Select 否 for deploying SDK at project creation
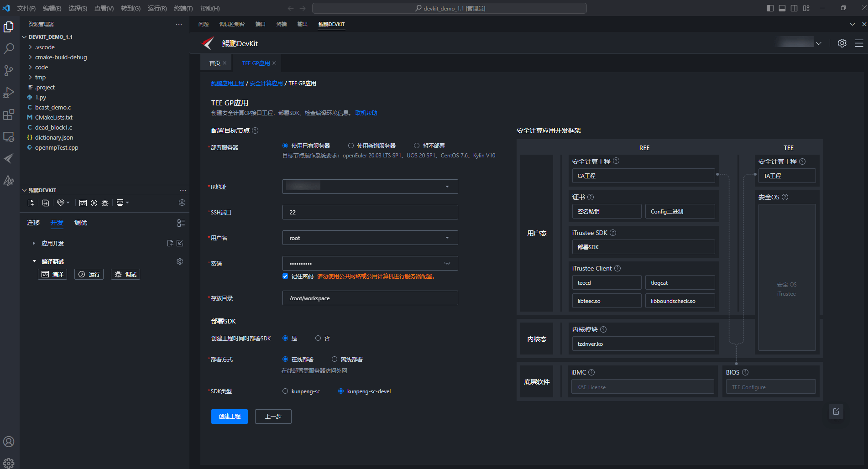 pos(318,338)
